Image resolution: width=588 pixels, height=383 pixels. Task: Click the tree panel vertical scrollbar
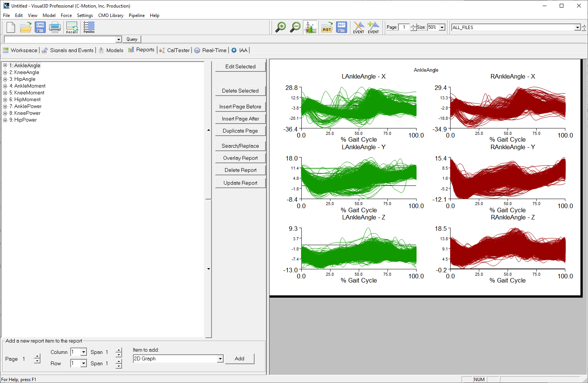208,199
